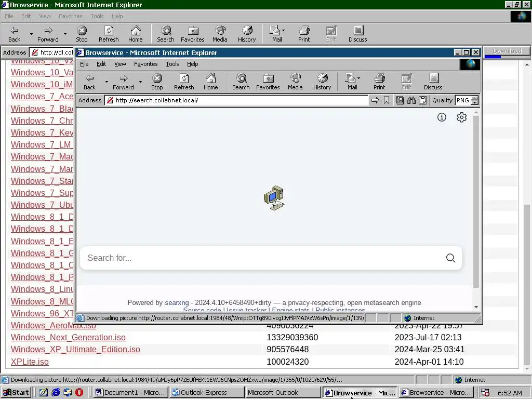
Task: Open Forward dropdown arrow in background window
Action: pyautogui.click(x=65, y=34)
